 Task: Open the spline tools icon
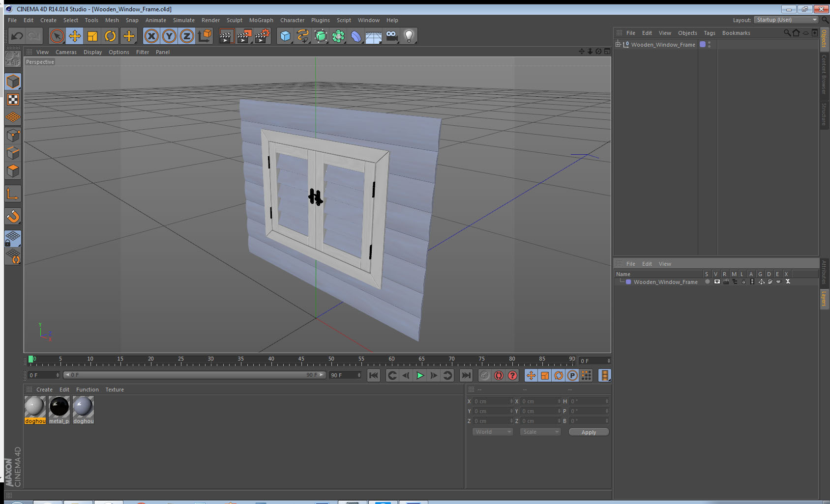[x=303, y=36]
